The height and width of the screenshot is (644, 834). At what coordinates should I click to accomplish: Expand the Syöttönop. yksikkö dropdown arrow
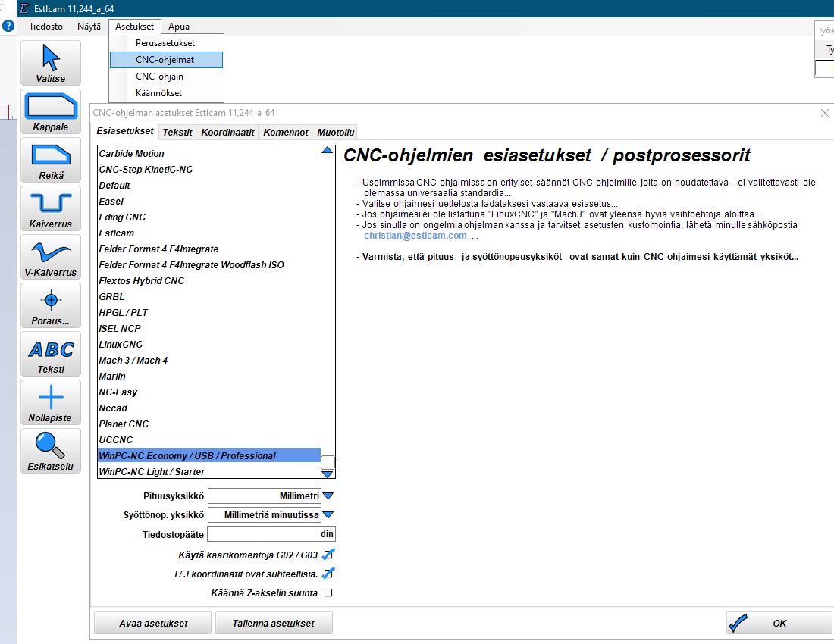tap(328, 515)
